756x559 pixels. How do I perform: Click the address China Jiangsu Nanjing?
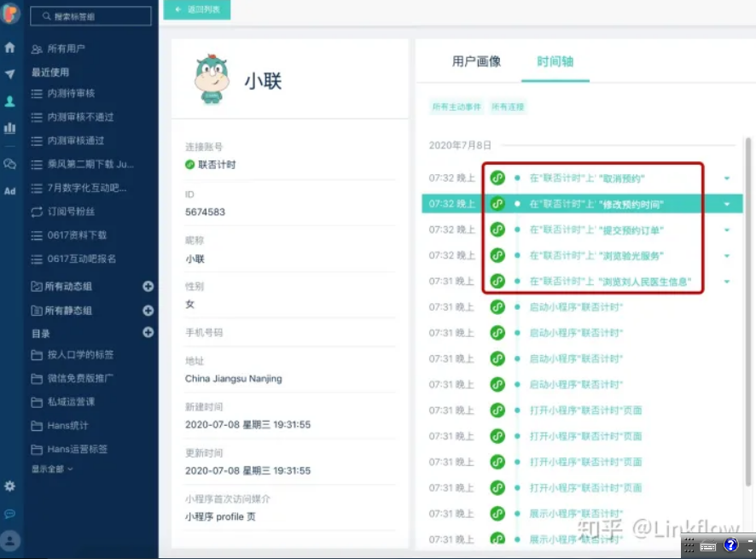click(233, 379)
